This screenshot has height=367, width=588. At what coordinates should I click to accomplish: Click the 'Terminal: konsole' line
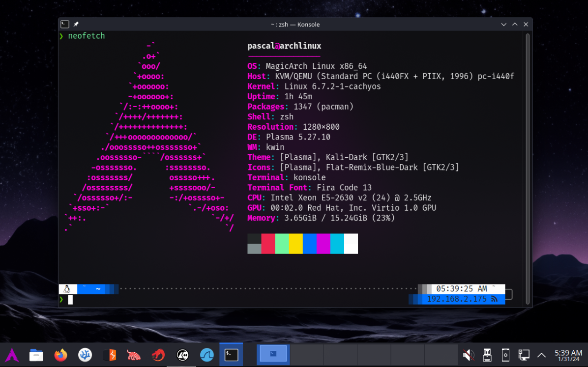click(287, 178)
